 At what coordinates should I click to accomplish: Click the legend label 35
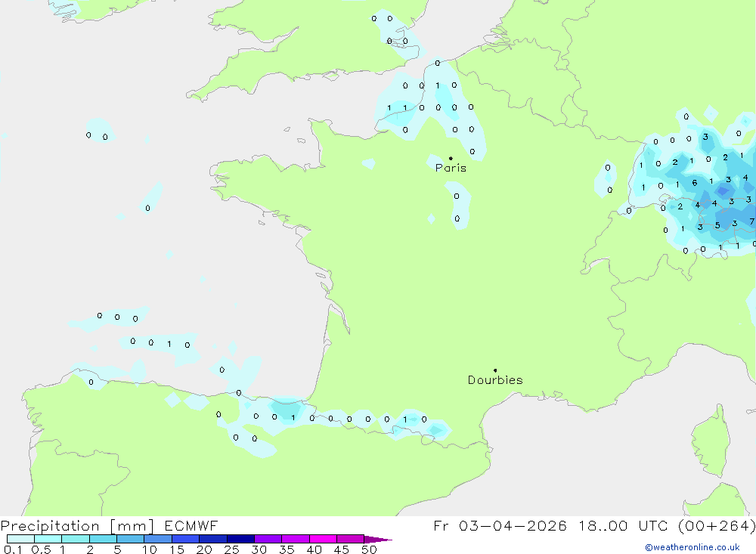point(287,549)
